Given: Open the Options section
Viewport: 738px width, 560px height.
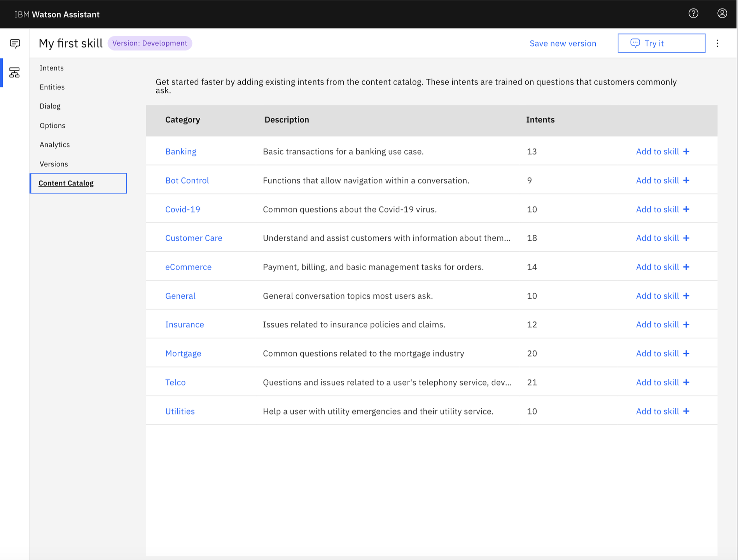Looking at the screenshot, I should [x=52, y=126].
